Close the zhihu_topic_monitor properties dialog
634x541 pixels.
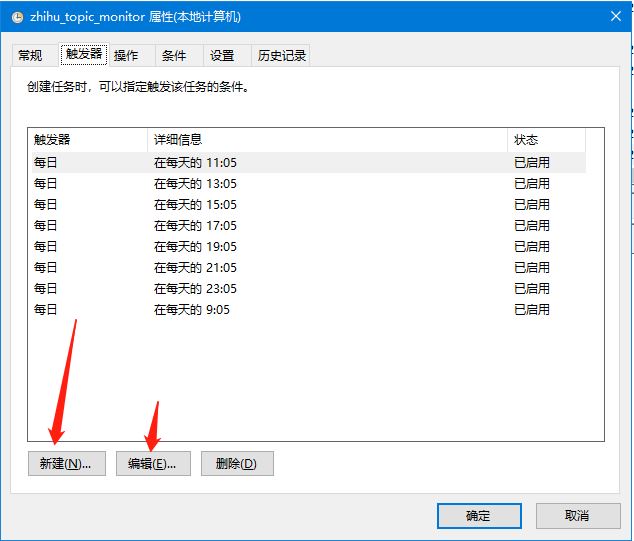pyautogui.click(x=616, y=16)
